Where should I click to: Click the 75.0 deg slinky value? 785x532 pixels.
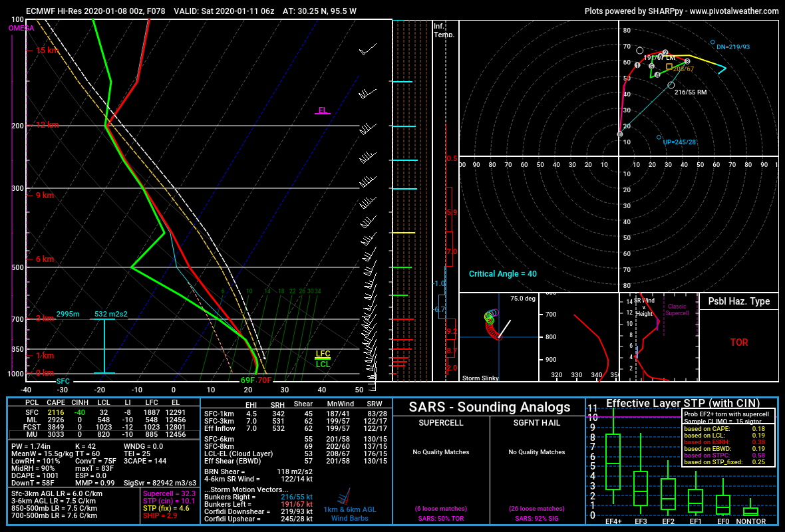click(x=523, y=299)
